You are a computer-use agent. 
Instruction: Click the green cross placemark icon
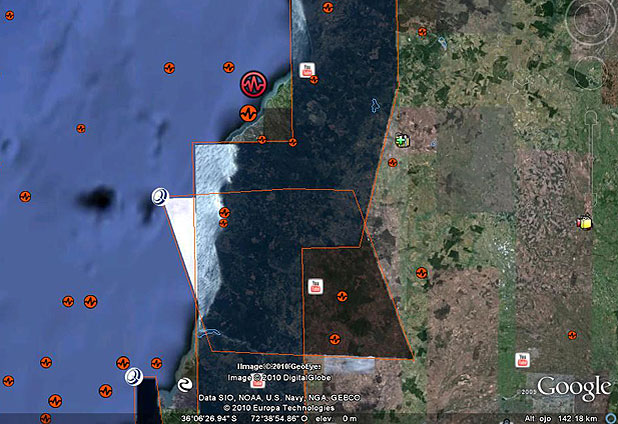point(402,141)
